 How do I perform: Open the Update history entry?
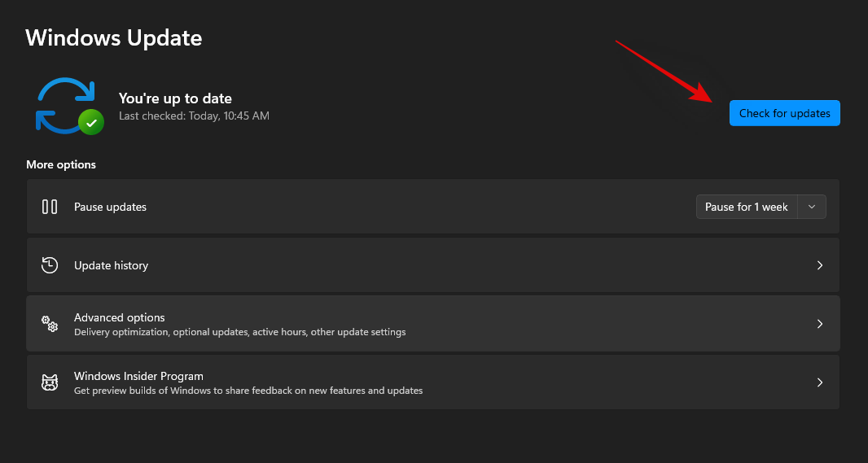111,265
